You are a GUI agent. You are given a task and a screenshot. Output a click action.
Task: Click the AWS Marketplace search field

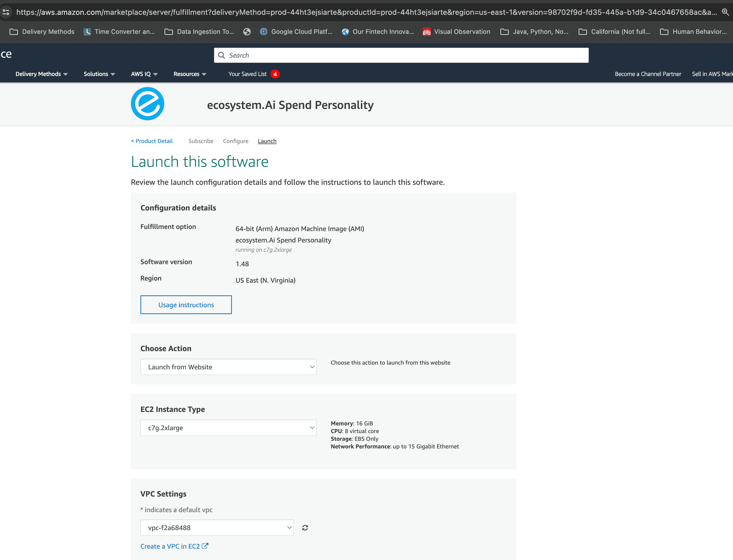coord(401,55)
